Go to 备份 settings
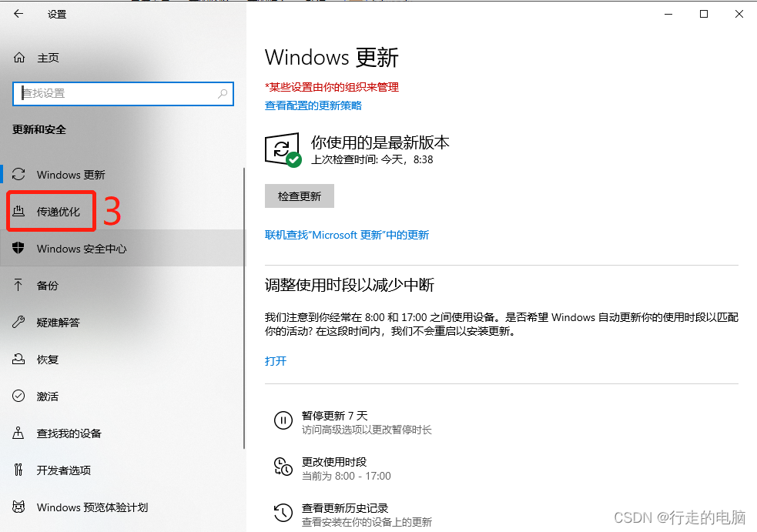This screenshot has height=532, width=757. click(122, 285)
